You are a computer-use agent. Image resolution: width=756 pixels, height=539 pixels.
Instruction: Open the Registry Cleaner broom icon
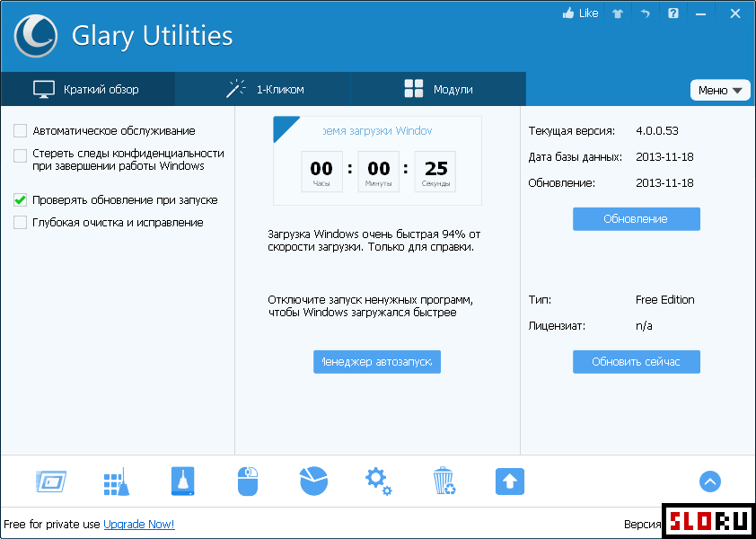pos(117,482)
